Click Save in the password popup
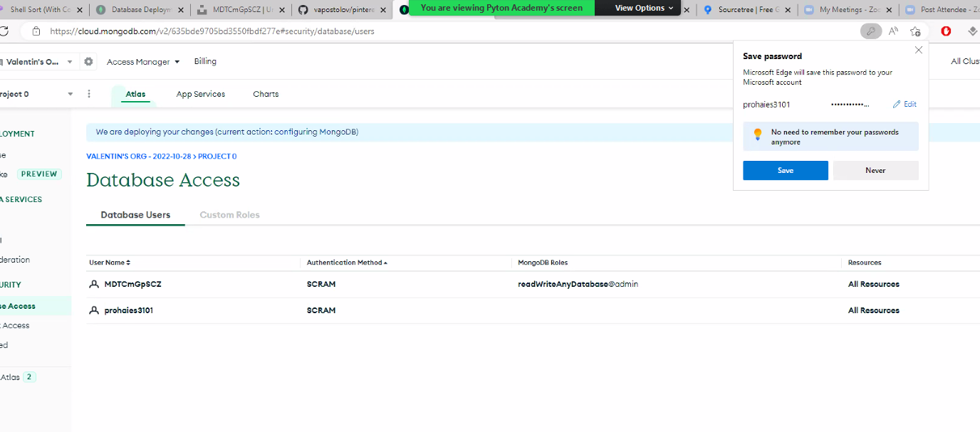This screenshot has height=432, width=980. pyautogui.click(x=786, y=170)
